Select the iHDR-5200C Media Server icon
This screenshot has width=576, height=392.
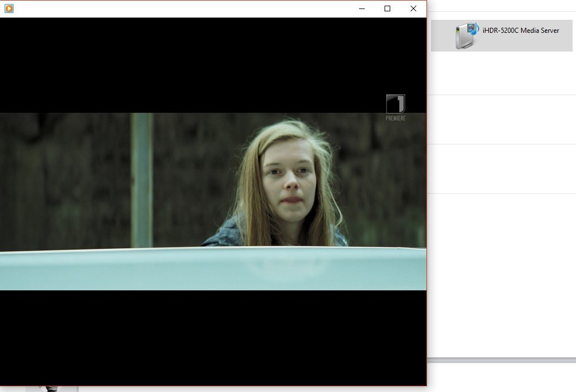[467, 36]
